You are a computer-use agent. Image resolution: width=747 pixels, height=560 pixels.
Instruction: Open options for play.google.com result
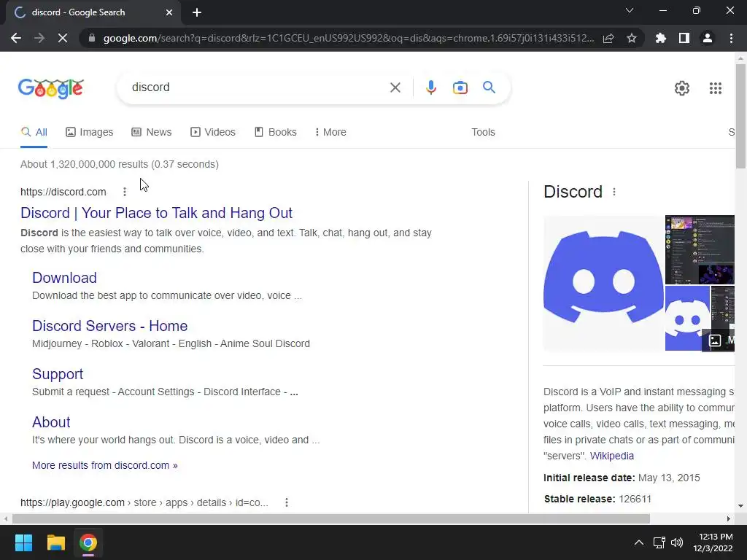pos(286,502)
